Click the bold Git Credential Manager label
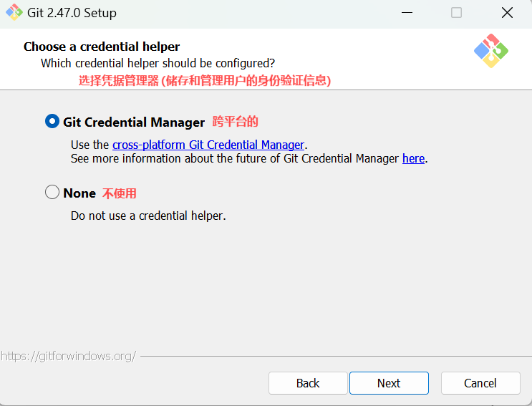 (134, 122)
